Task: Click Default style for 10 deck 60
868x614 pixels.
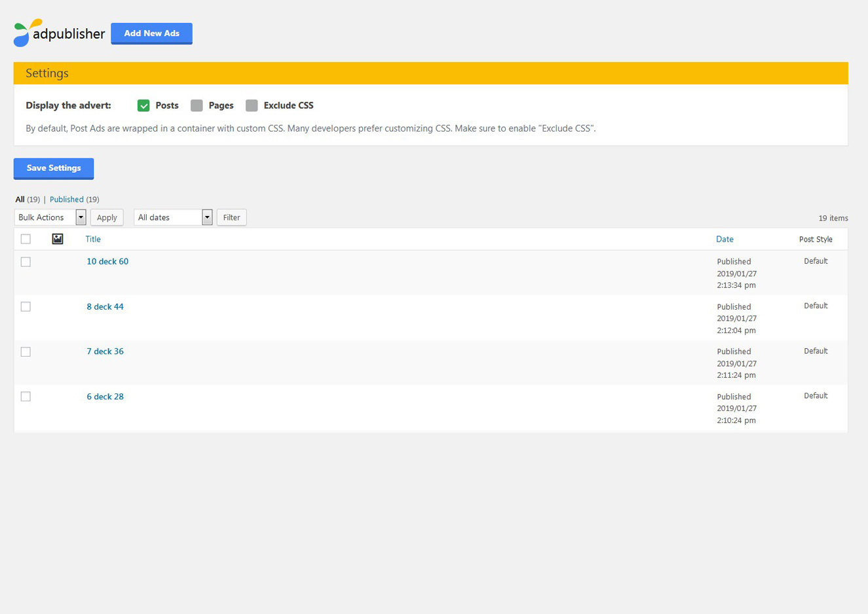Action: click(x=816, y=261)
